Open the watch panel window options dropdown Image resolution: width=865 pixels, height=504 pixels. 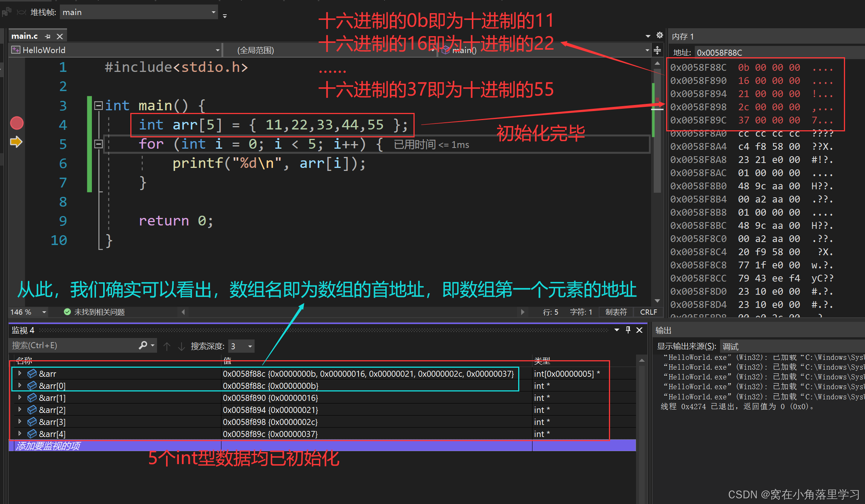click(x=616, y=330)
